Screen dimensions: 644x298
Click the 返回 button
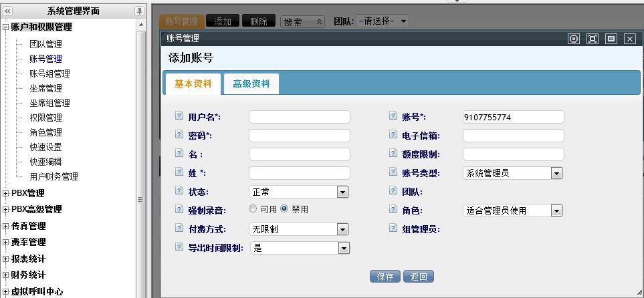click(419, 277)
